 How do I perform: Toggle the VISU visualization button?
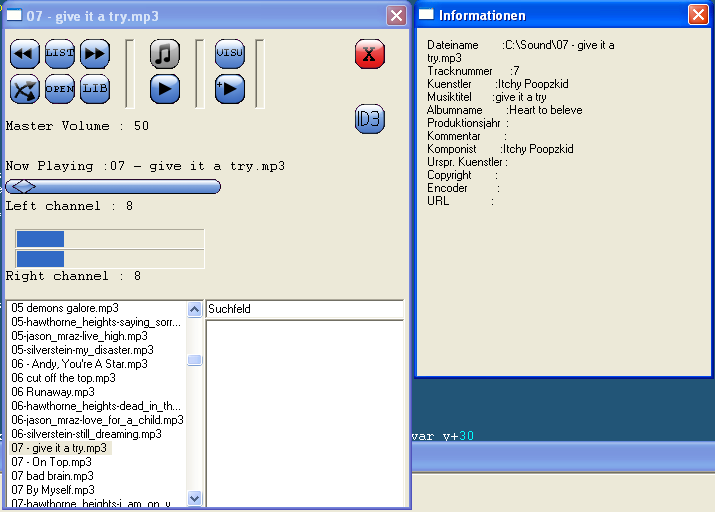coord(230,54)
